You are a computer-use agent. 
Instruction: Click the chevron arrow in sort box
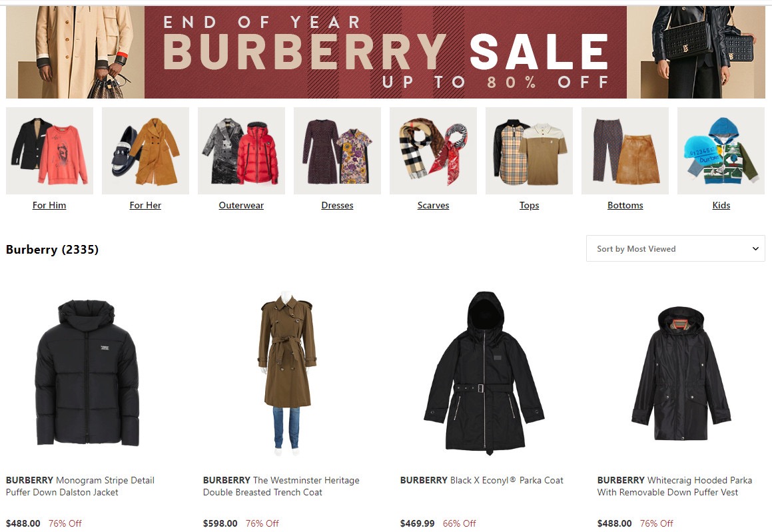(755, 248)
